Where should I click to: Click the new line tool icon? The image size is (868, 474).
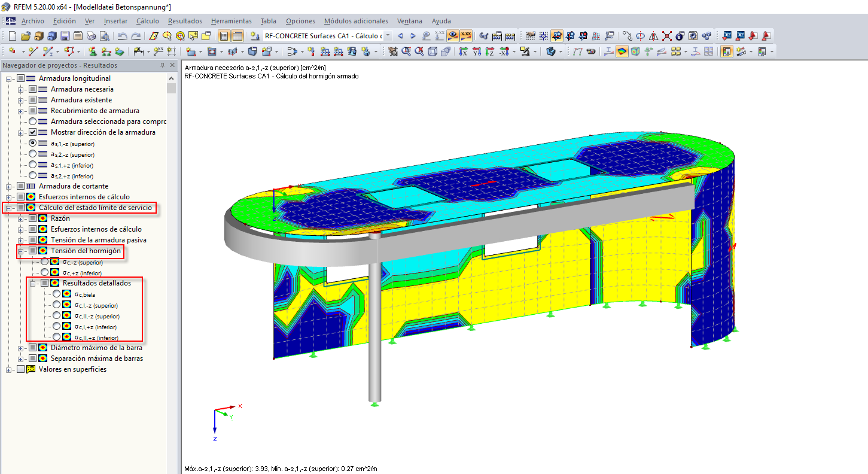34,51
